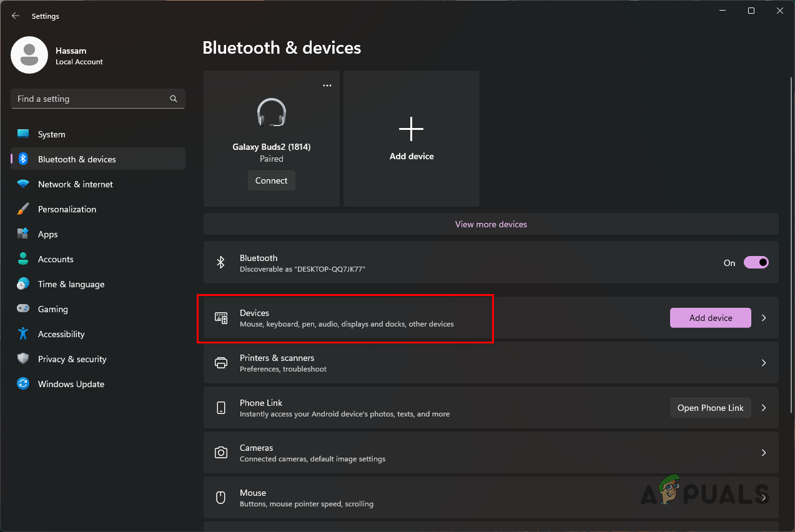The image size is (795, 532).
Task: Open the three-dots menu on Galaxy Buds2 card
Action: point(327,86)
